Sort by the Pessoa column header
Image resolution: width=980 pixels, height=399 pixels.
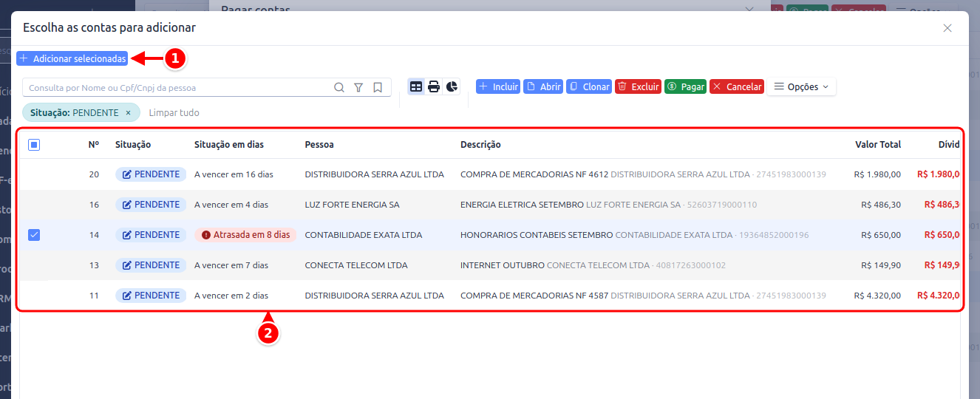click(319, 145)
